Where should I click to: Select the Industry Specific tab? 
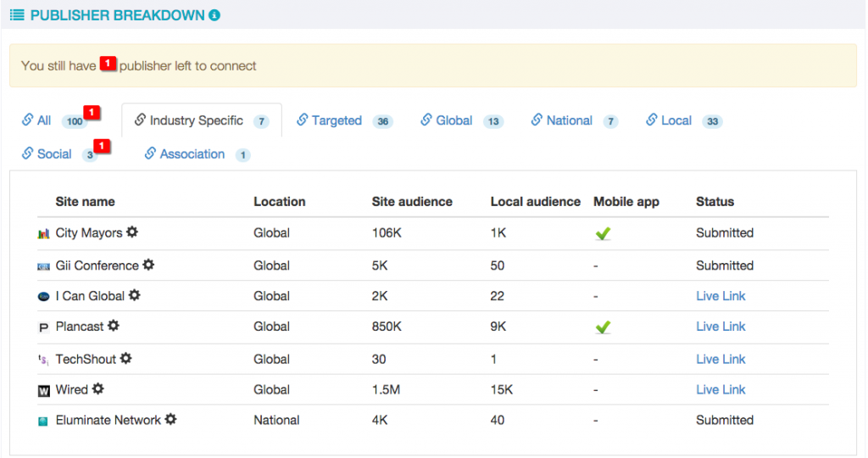pyautogui.click(x=202, y=120)
